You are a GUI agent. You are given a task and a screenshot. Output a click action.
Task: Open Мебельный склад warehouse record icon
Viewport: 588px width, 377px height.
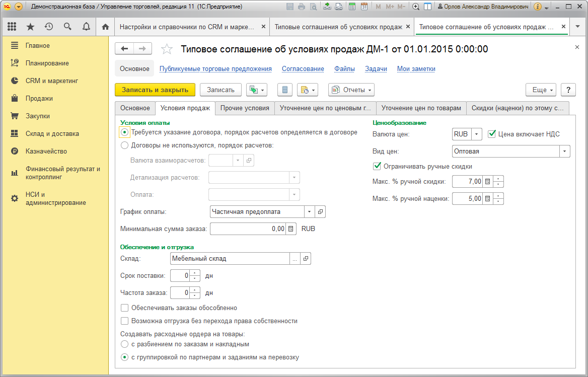click(306, 259)
